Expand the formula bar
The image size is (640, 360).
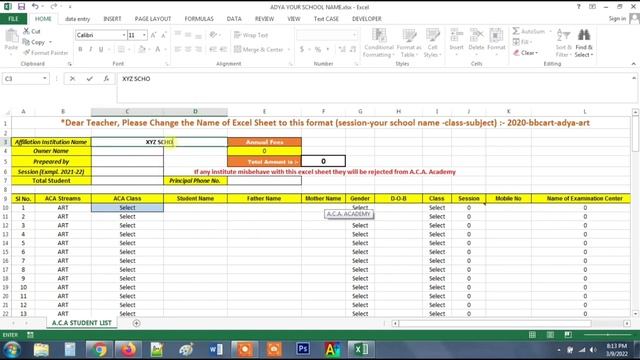pyautogui.click(x=634, y=78)
